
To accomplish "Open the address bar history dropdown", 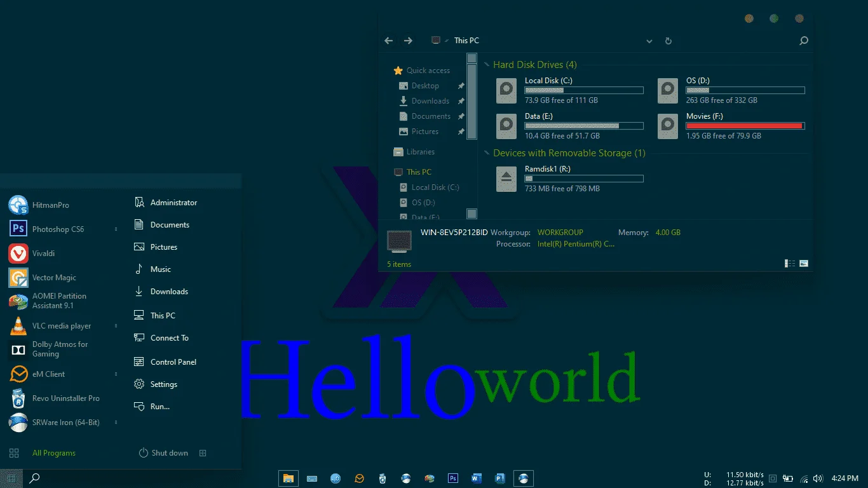I will point(649,41).
